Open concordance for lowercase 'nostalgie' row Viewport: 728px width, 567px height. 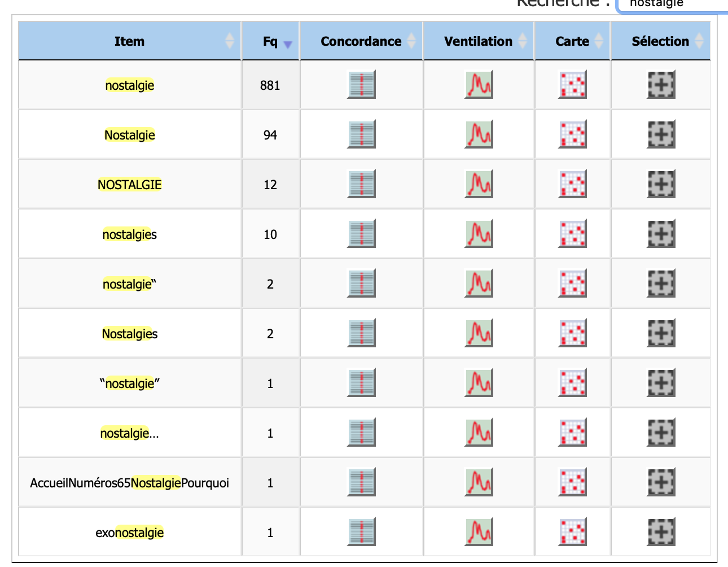point(361,85)
